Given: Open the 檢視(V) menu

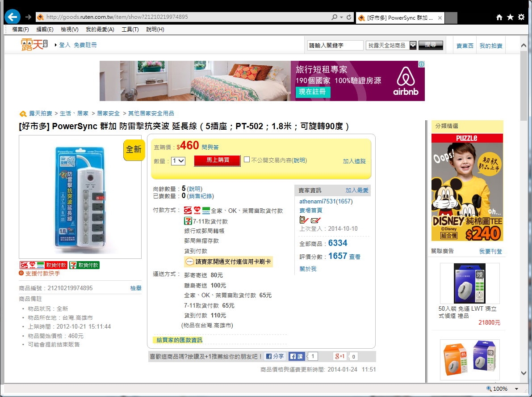Looking at the screenshot, I should coord(70,30).
